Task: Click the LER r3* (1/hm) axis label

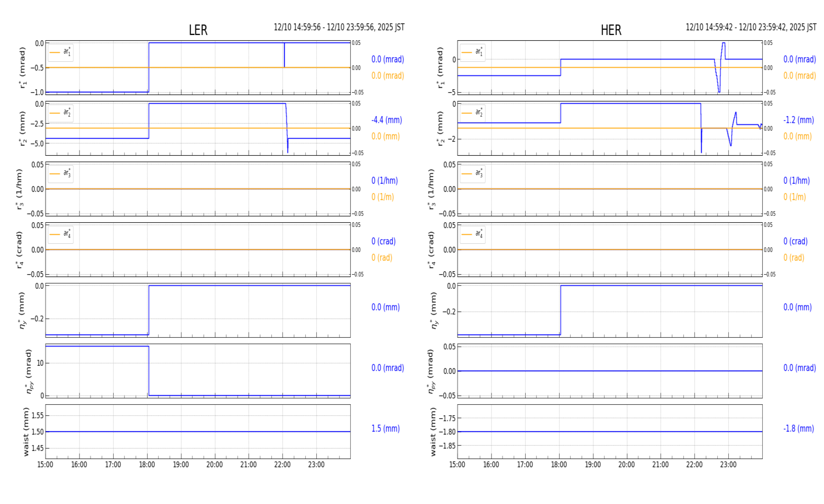Action: pyautogui.click(x=19, y=189)
